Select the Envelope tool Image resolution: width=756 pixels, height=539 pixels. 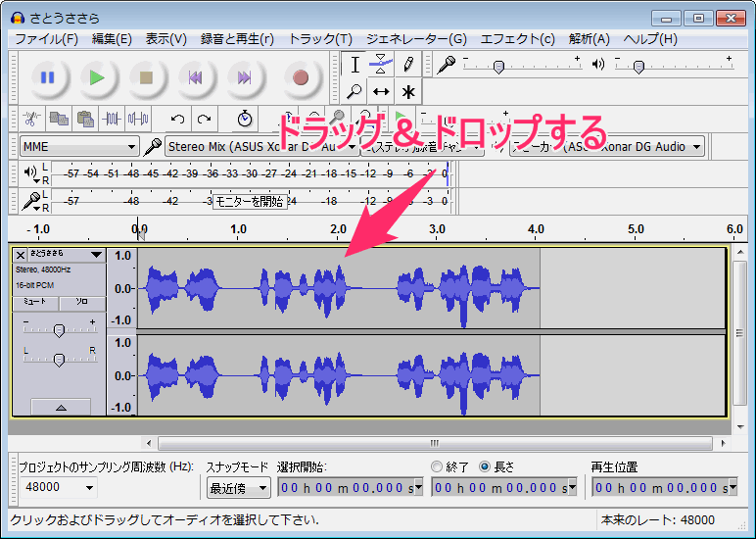tap(381, 64)
